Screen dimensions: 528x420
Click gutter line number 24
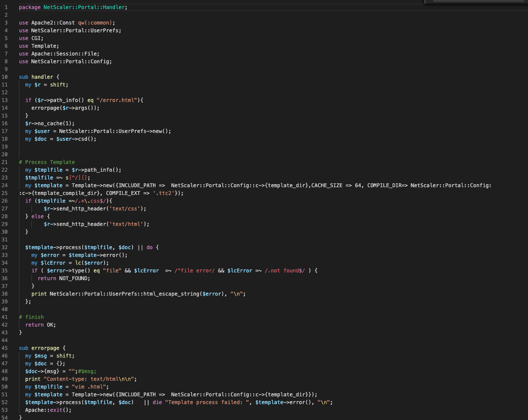[x=5, y=185]
